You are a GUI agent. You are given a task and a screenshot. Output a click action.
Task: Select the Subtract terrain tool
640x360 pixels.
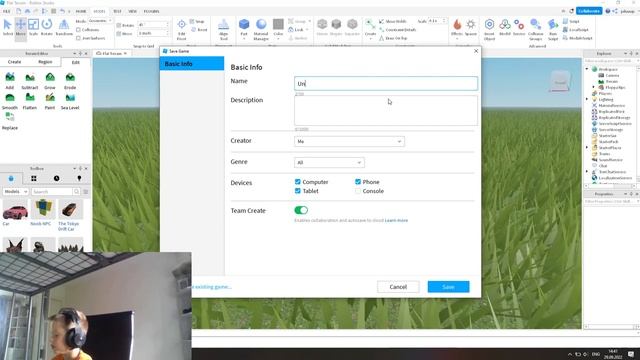click(30, 80)
